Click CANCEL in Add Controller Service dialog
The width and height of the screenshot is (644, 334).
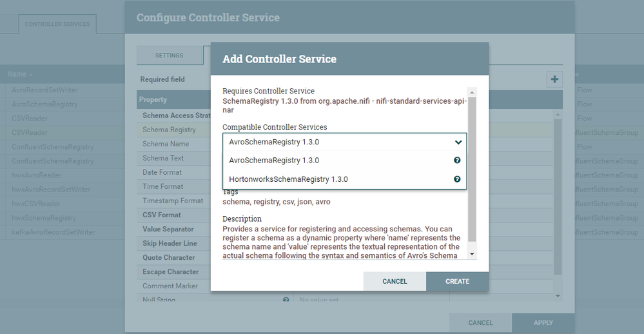click(395, 281)
